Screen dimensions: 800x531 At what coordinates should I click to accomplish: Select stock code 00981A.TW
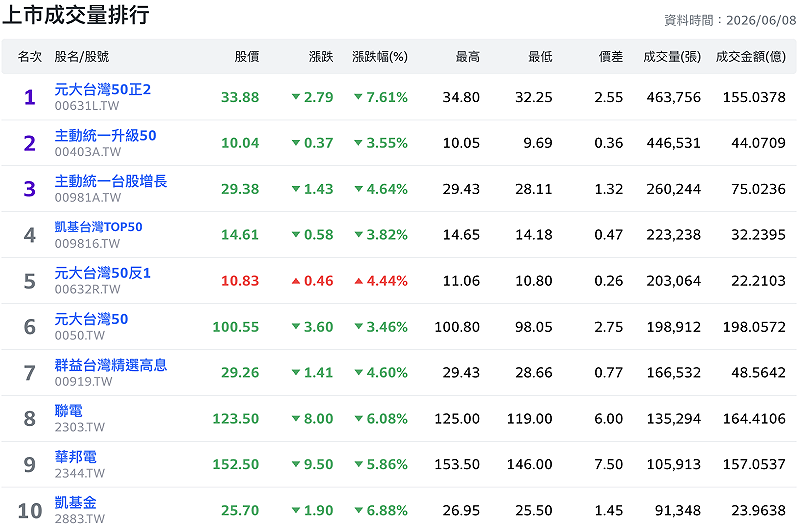point(88,197)
